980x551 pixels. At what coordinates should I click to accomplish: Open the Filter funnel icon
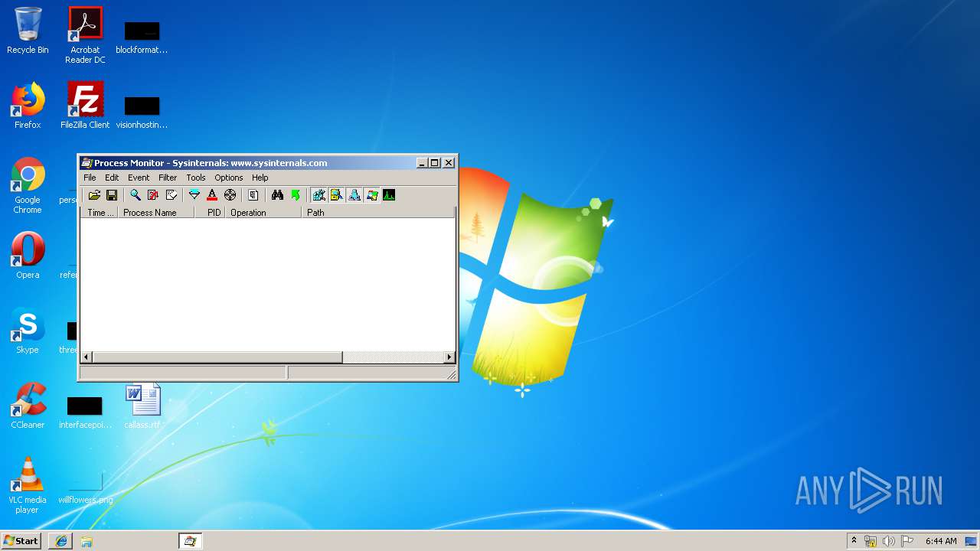click(194, 195)
